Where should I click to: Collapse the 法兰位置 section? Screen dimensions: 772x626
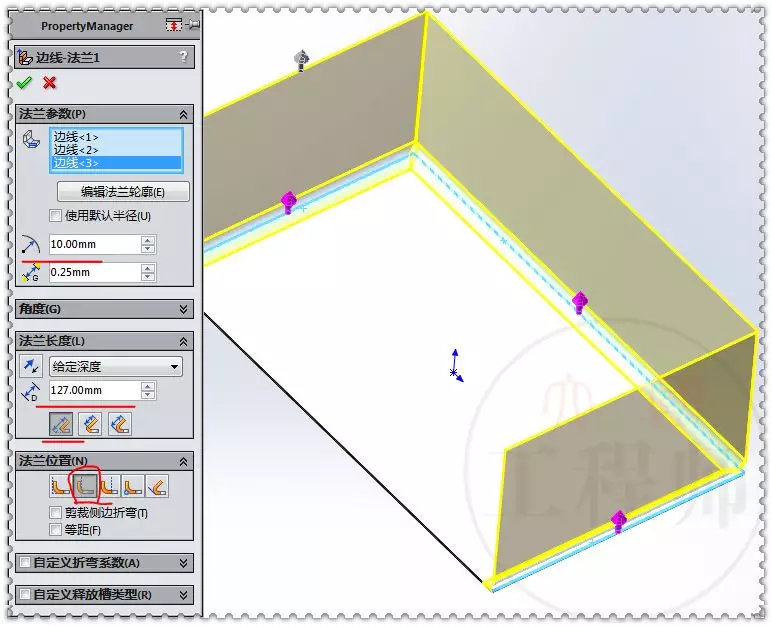pos(183,461)
